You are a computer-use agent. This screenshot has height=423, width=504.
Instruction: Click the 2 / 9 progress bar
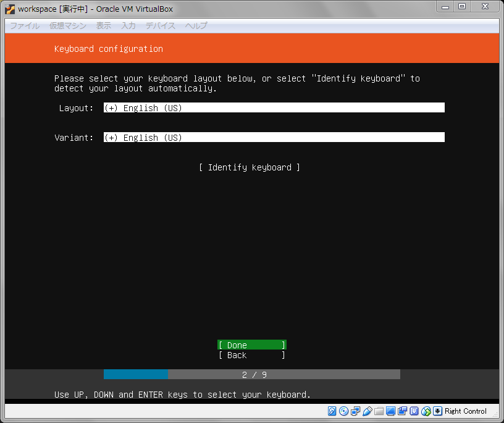tap(251, 374)
